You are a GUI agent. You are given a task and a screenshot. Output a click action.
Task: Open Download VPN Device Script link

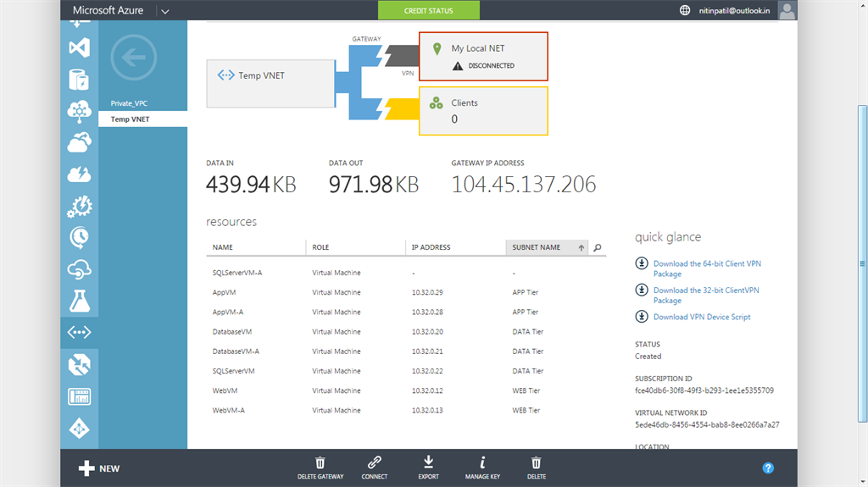tap(702, 317)
